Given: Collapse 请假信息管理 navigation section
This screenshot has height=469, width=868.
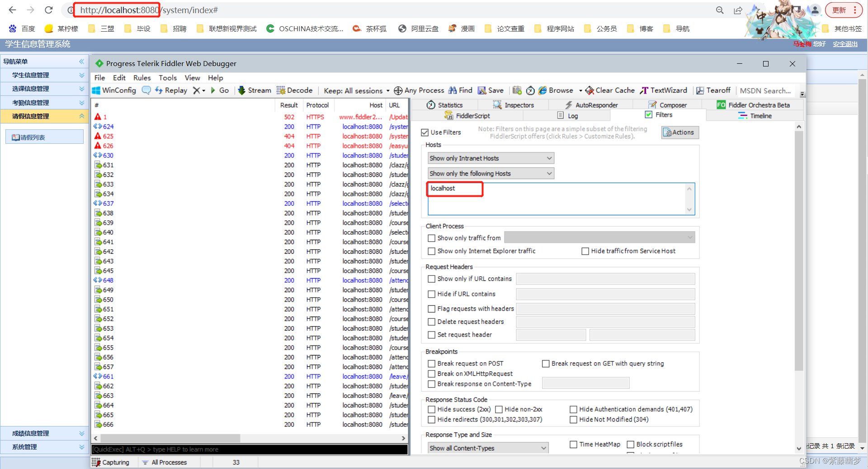Looking at the screenshot, I should (x=45, y=116).
